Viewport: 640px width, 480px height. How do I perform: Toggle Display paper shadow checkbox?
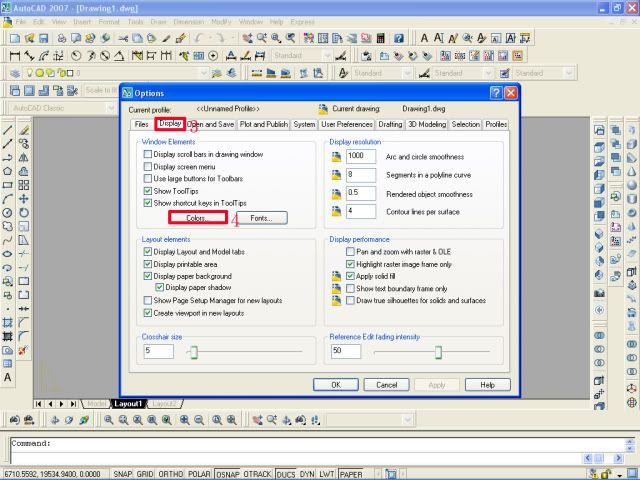point(159,288)
